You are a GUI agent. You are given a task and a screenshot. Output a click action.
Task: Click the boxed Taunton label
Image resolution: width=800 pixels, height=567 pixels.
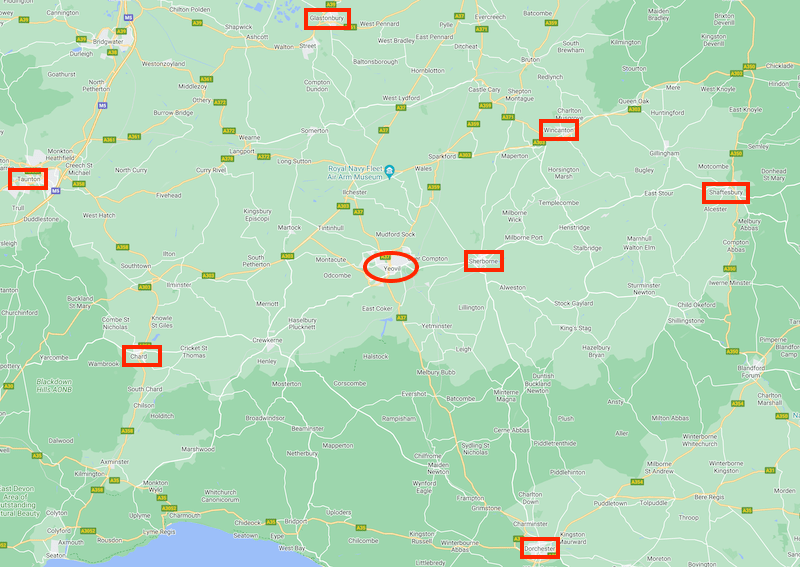point(29,179)
